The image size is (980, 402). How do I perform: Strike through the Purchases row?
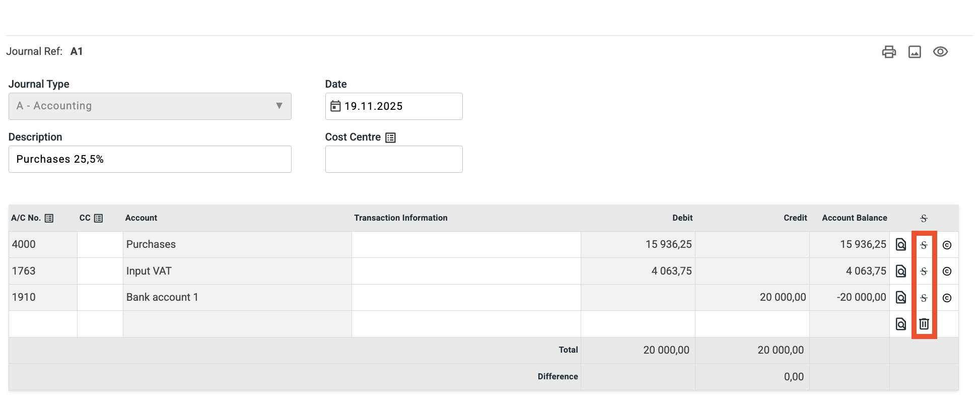[x=924, y=245]
